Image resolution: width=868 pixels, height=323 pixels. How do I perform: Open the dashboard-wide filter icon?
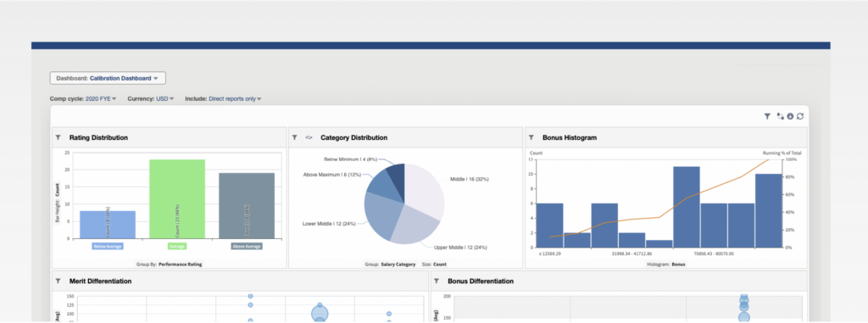click(x=767, y=116)
